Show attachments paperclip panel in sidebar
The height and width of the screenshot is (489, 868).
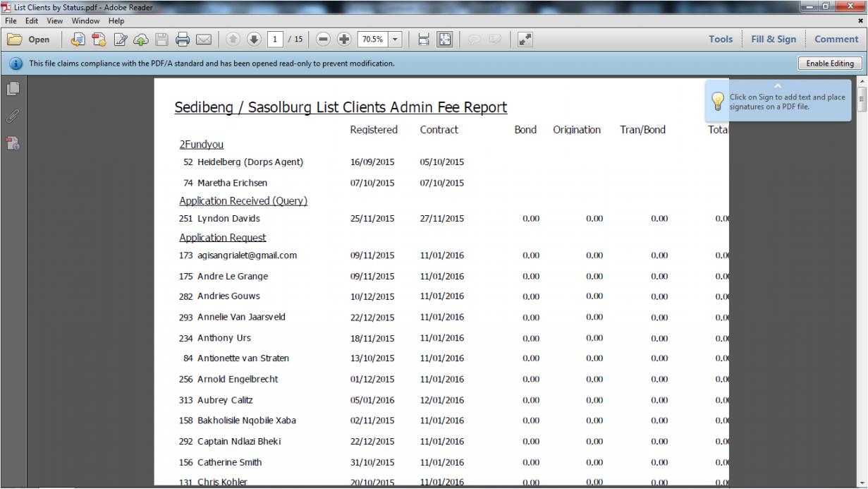(13, 116)
